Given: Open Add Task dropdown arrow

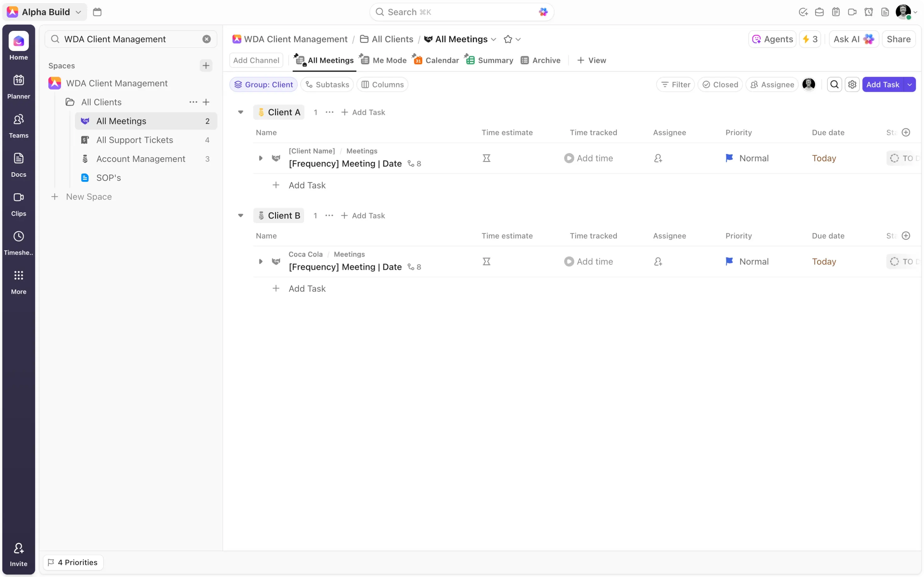Looking at the screenshot, I should (x=910, y=84).
